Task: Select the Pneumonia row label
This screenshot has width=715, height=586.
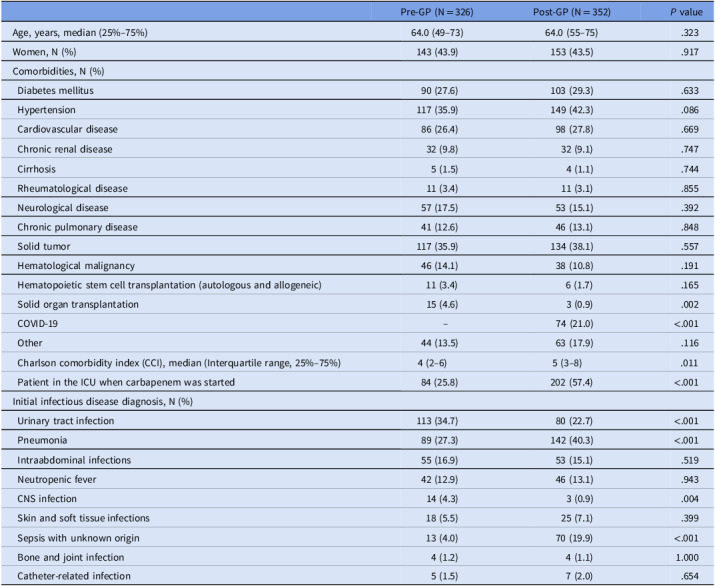Action: tap(42, 440)
